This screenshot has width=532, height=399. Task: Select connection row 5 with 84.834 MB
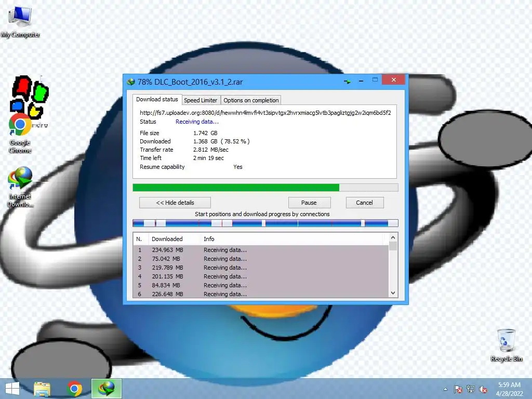pos(261,285)
